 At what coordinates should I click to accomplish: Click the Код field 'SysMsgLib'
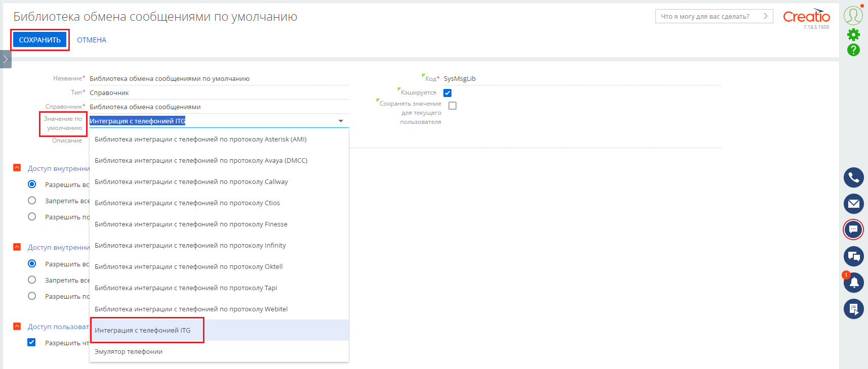[582, 78]
